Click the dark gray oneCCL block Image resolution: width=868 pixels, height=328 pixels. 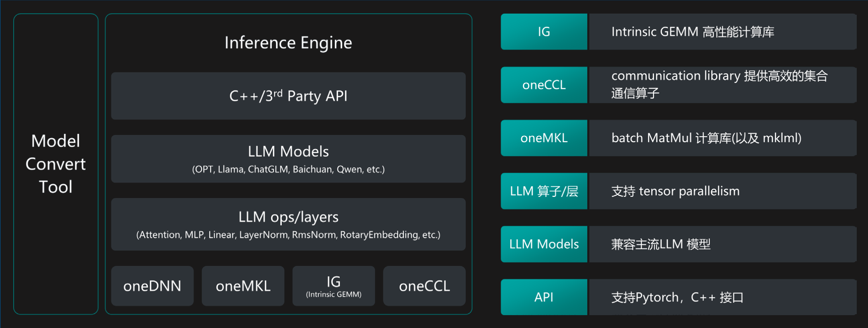point(424,286)
